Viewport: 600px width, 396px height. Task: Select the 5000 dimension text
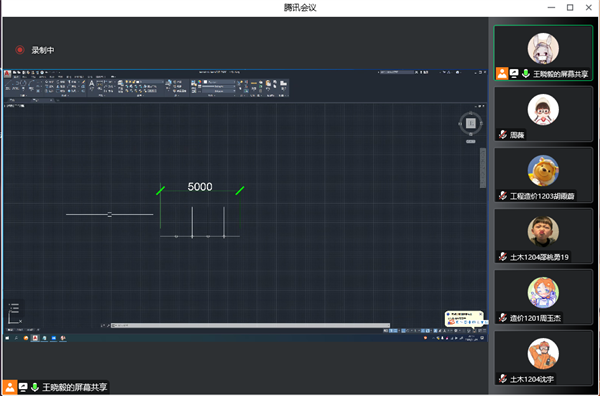(200, 187)
